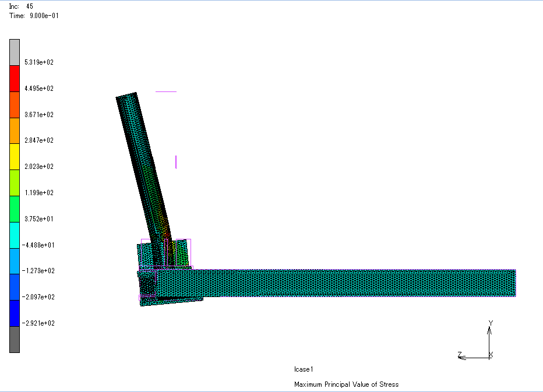
Task: Click the Y axis label of the triad
Action: [x=491, y=323]
